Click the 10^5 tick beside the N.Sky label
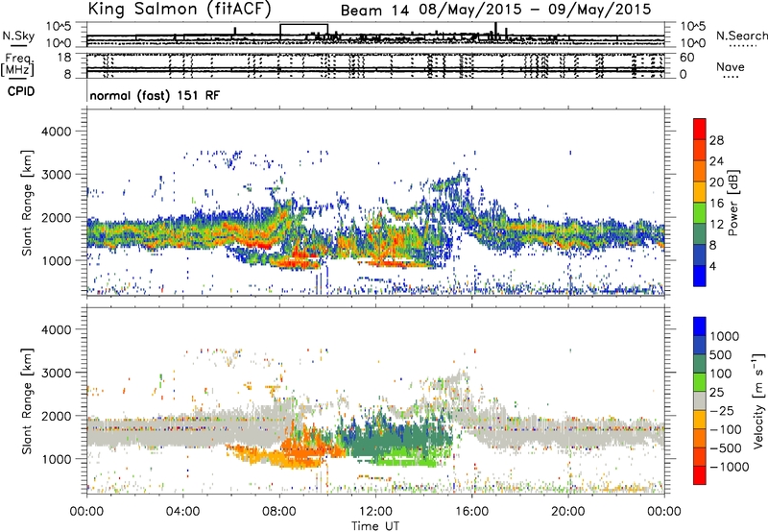This screenshot has height=532, width=768. [x=60, y=26]
